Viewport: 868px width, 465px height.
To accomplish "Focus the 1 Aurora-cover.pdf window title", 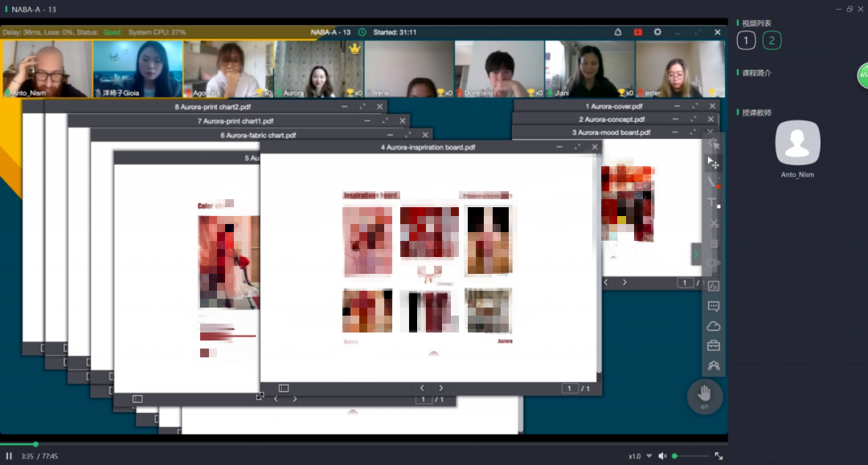I will pyautogui.click(x=614, y=106).
